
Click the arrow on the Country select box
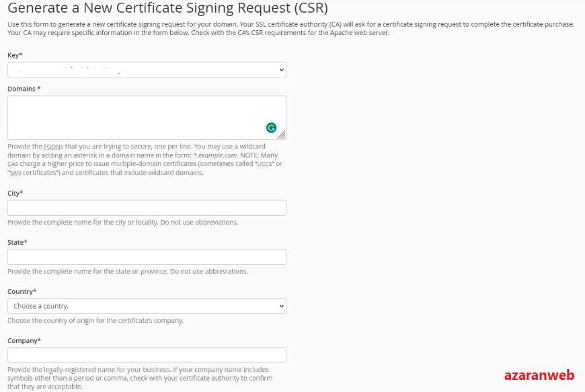point(281,306)
